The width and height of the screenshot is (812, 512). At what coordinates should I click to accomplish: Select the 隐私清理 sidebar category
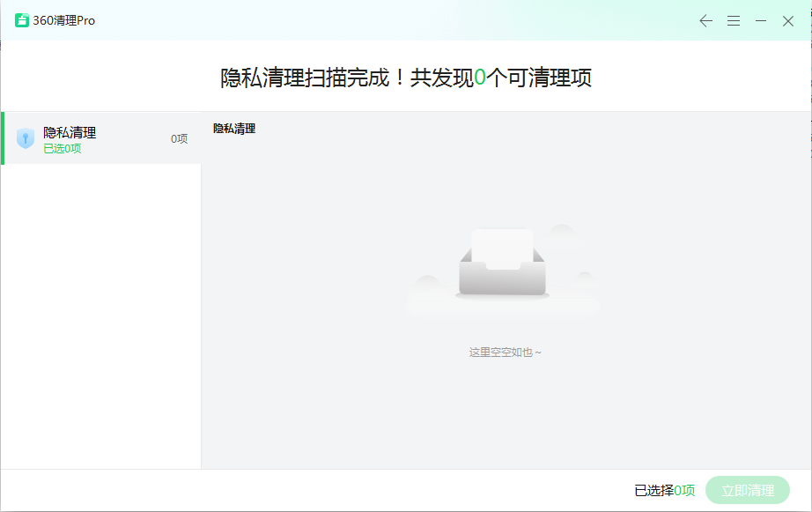[70, 132]
